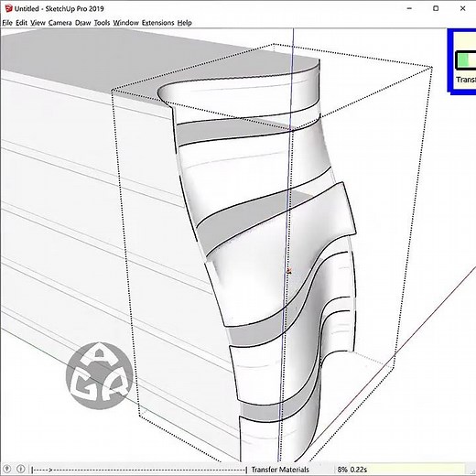The image size is (476, 476).
Task: Maximize the SketchUp window
Action: click(x=436, y=8)
